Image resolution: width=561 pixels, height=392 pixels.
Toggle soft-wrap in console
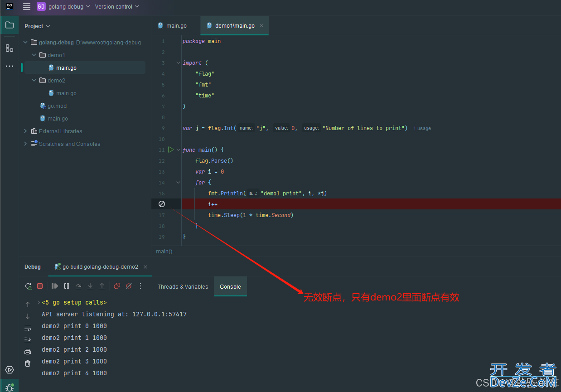(x=28, y=328)
